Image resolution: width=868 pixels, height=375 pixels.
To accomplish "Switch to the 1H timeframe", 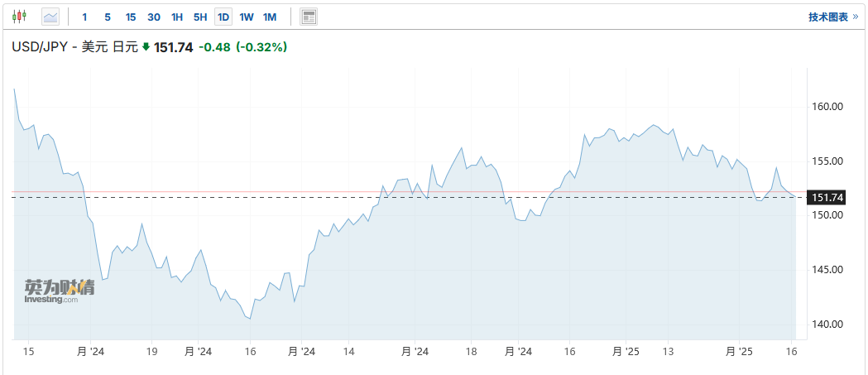I will (x=177, y=17).
